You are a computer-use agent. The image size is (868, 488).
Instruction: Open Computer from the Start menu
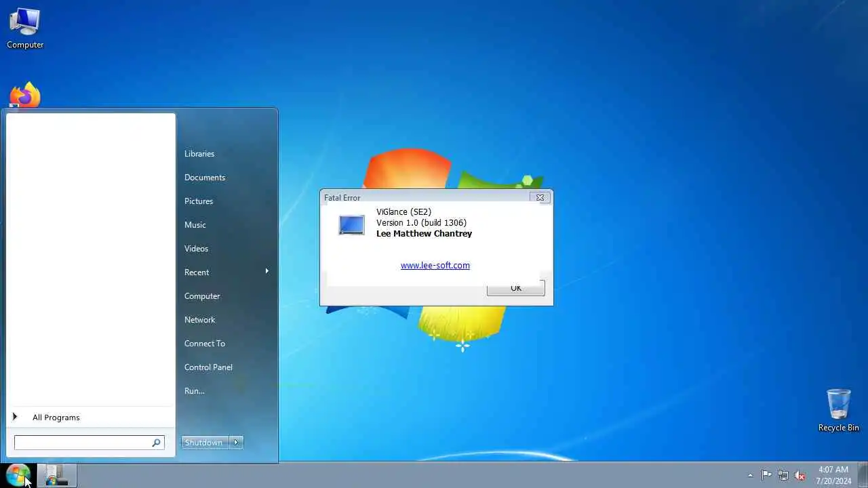pyautogui.click(x=202, y=296)
